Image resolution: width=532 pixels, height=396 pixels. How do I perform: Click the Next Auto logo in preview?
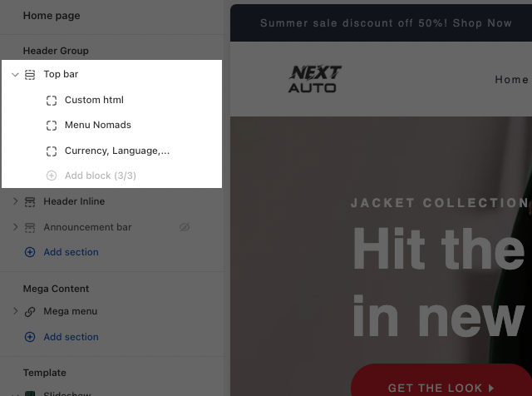pyautogui.click(x=315, y=79)
